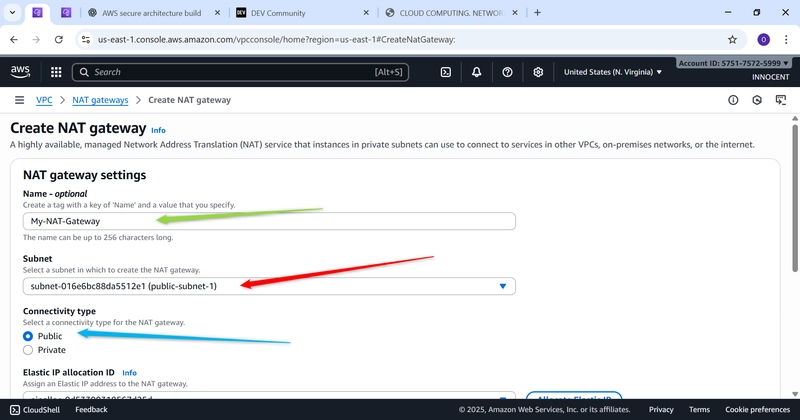Screen dimensions: 800x420
Task: Go to NAT gateways breadcrumb link
Action: click(100, 100)
